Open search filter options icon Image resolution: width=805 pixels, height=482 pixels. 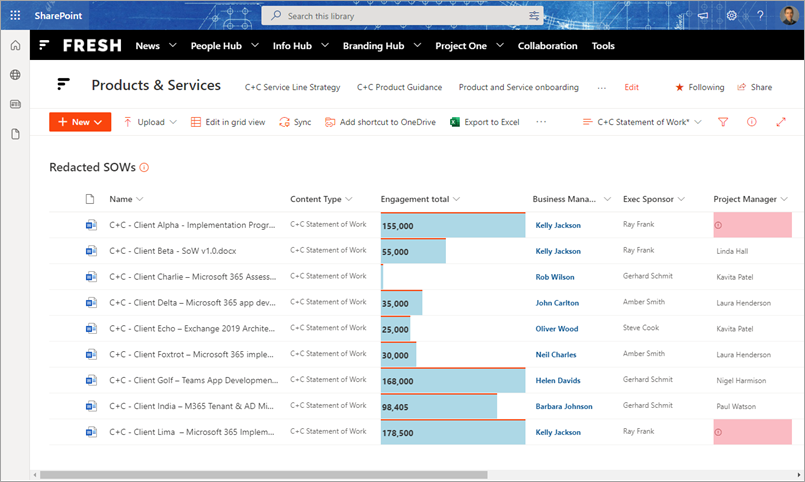click(534, 16)
